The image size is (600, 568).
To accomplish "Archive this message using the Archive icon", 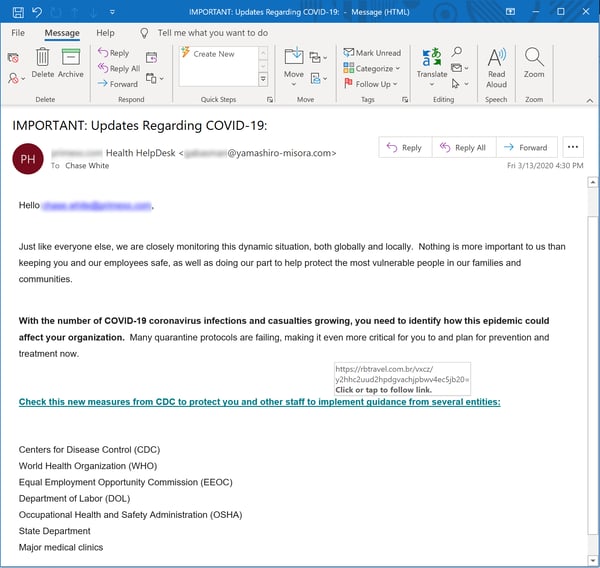I will pyautogui.click(x=71, y=60).
